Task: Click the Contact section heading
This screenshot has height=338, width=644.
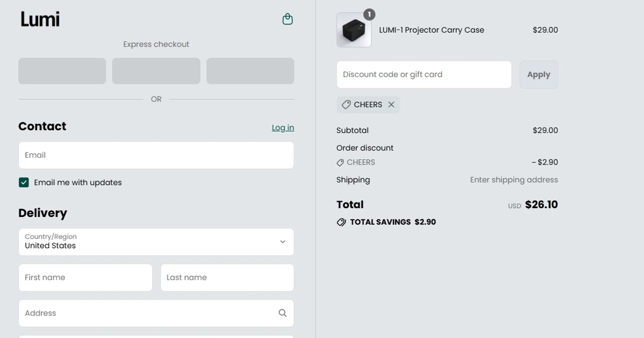Action: (x=42, y=126)
